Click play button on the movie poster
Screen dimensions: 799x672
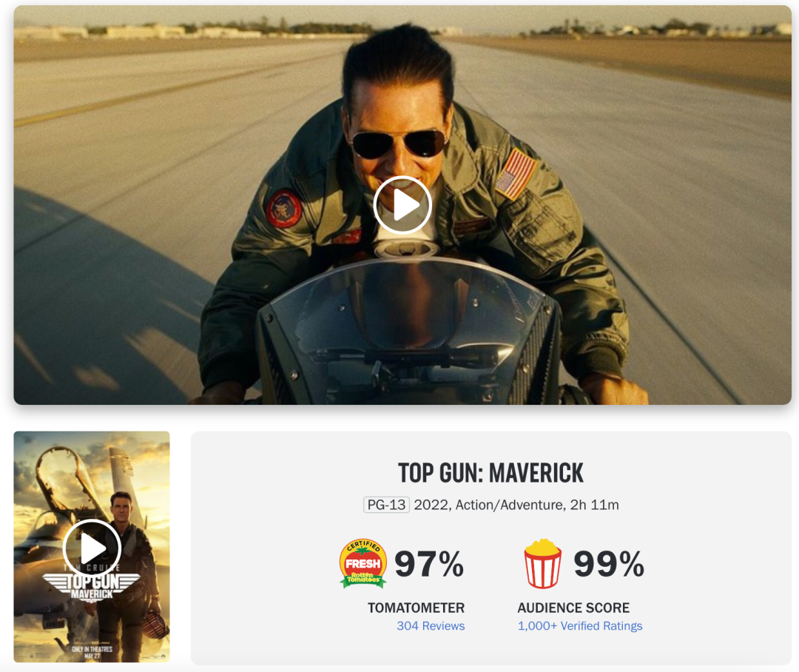(92, 548)
